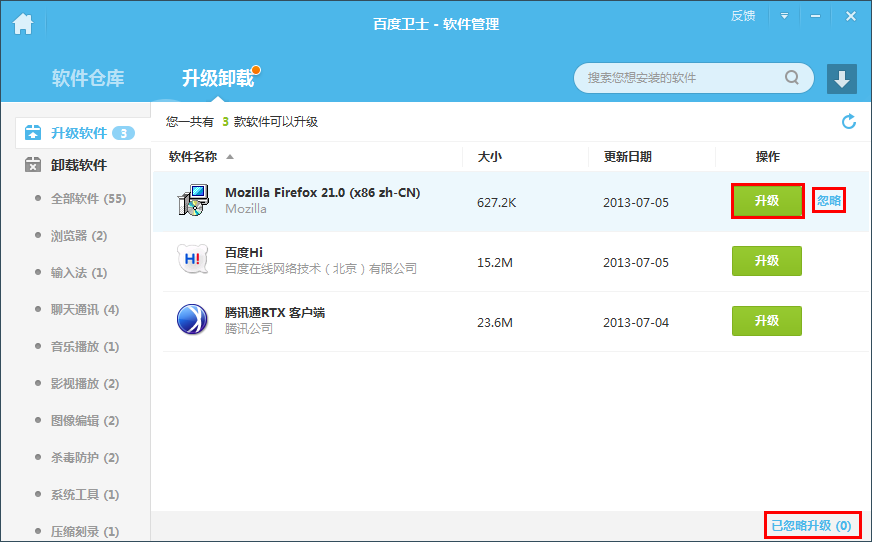The height and width of the screenshot is (542, 872).
Task: Upgrade 百度Hi
Action: pos(767,261)
